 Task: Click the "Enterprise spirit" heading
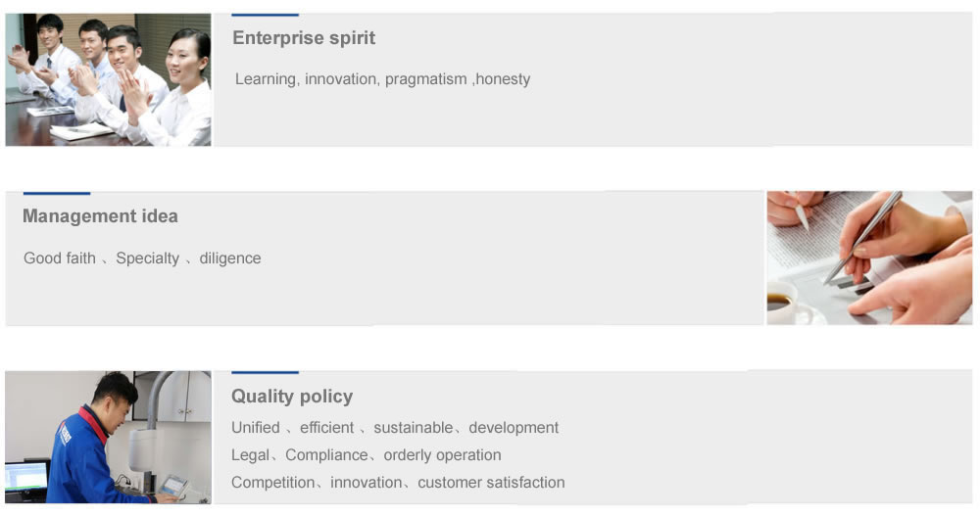click(304, 38)
